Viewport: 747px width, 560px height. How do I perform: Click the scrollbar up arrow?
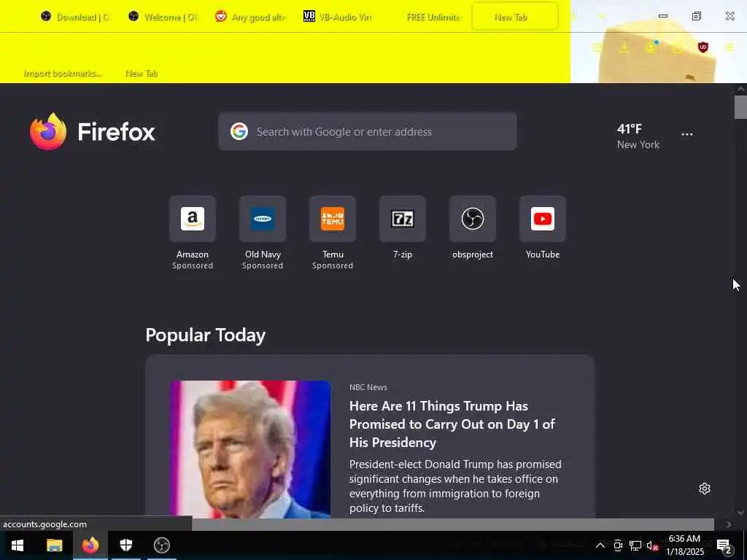(740, 89)
